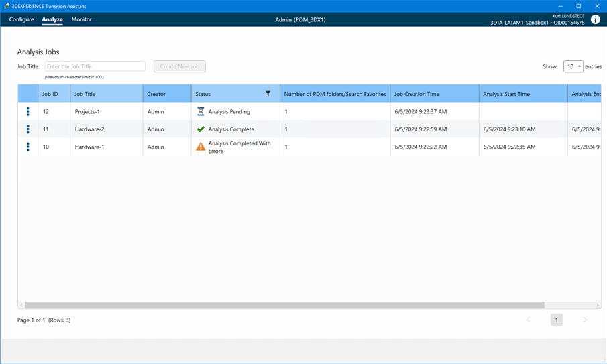Open actions menu for Hardware-2 job

click(28, 129)
